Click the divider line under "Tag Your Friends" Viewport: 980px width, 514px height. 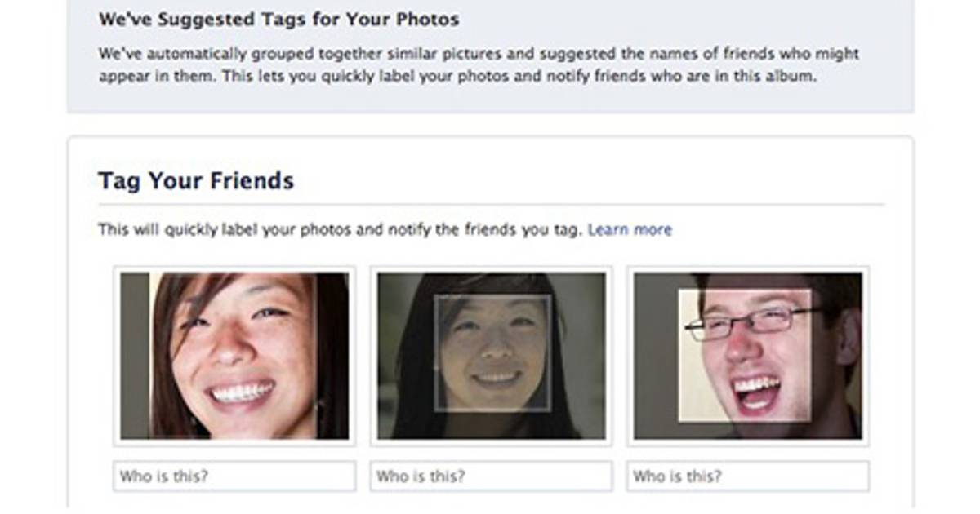pyautogui.click(x=491, y=204)
